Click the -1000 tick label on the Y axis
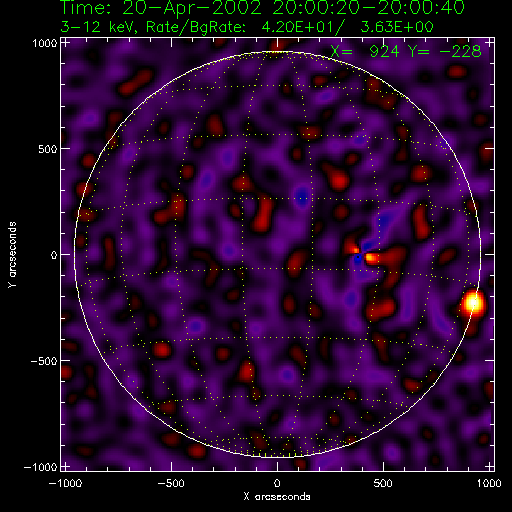Viewport: 512px width, 512px height. pos(40,467)
